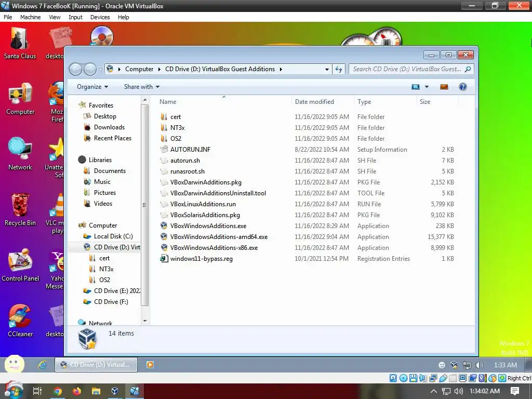Select VBoxWindowsAdditions-amd64.exe in file list
This screenshot has height=399, width=532.
[219, 237]
